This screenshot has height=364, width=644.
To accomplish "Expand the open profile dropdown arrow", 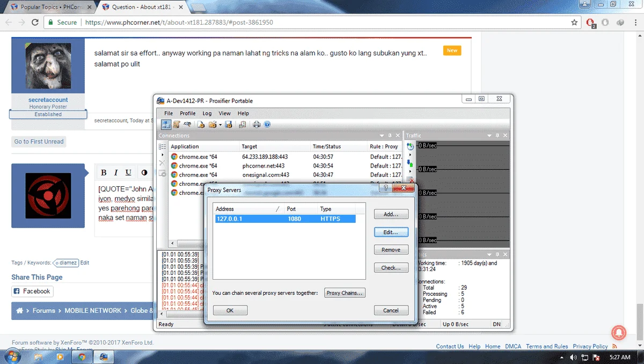I will 220,125.
